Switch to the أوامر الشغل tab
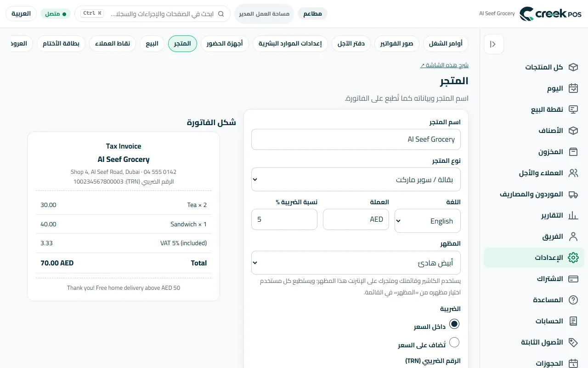The height and width of the screenshot is (368, 588). pyautogui.click(x=446, y=44)
